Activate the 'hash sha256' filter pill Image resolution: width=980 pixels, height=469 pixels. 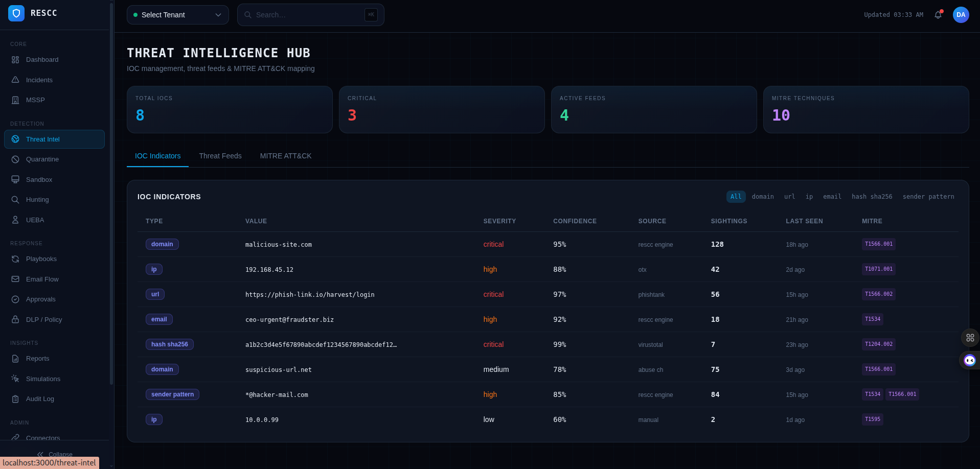tap(872, 196)
